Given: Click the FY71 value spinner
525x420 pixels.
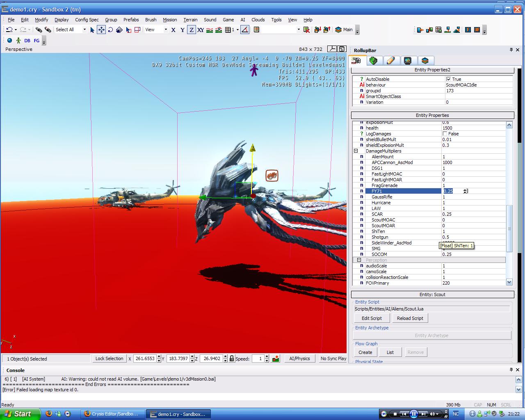Looking at the screenshot, I should (x=466, y=191).
